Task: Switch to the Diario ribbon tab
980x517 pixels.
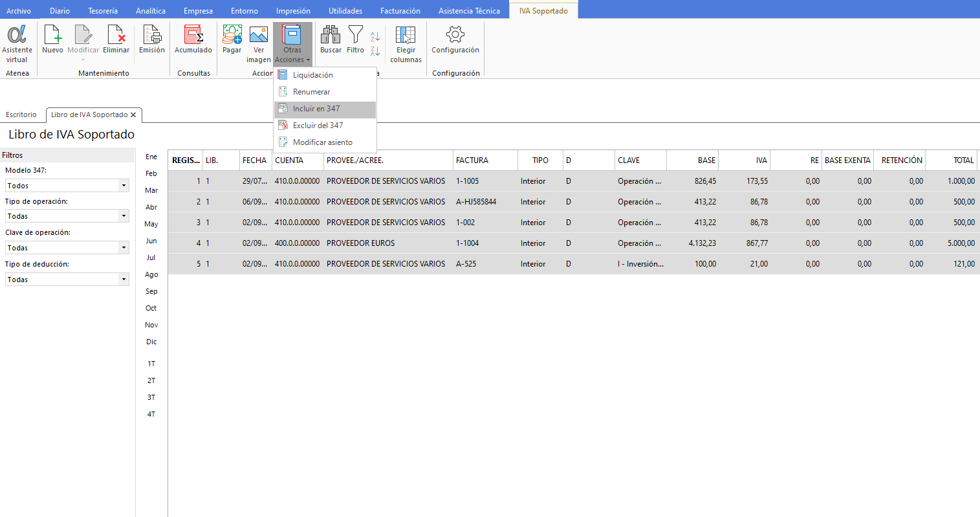Action: (x=60, y=11)
